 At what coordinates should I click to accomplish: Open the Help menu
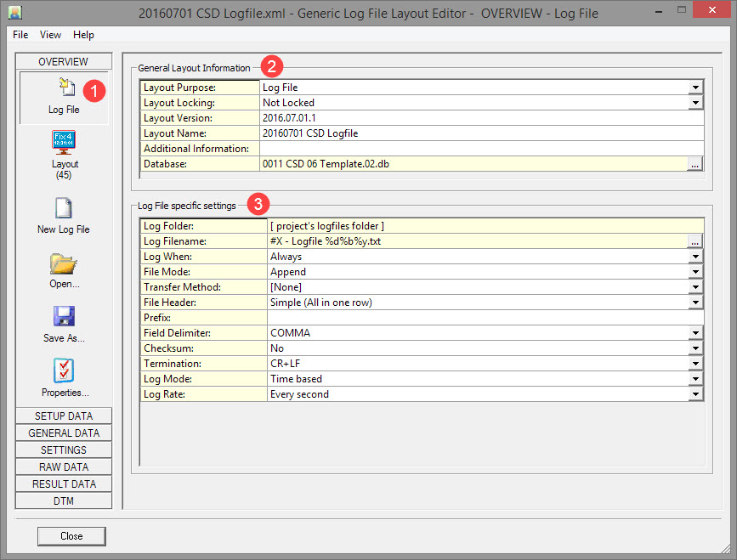pyautogui.click(x=83, y=35)
